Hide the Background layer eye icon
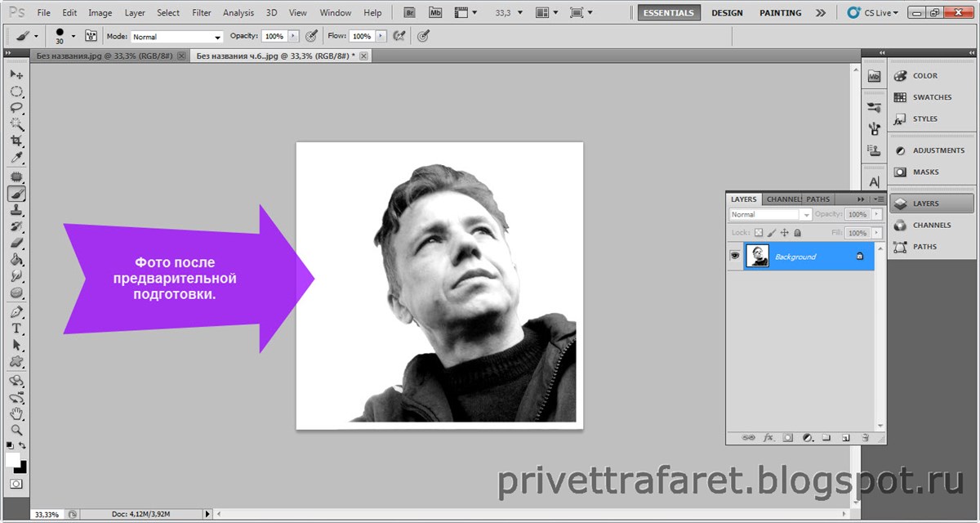980x523 pixels. [x=735, y=257]
